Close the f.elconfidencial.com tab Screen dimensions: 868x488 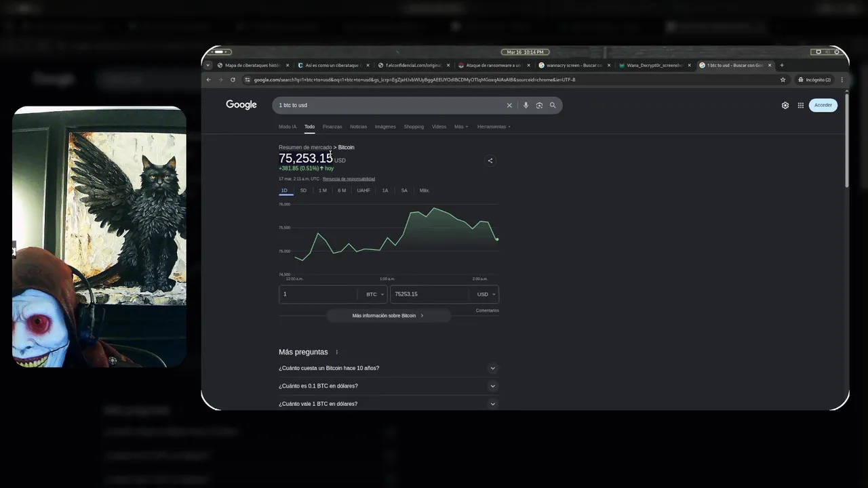(x=448, y=65)
